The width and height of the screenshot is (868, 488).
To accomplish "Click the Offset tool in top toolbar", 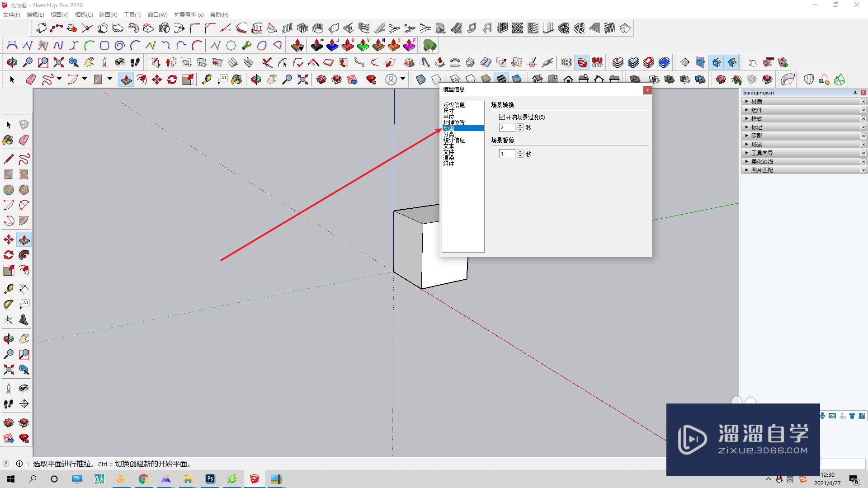I will 142,80.
